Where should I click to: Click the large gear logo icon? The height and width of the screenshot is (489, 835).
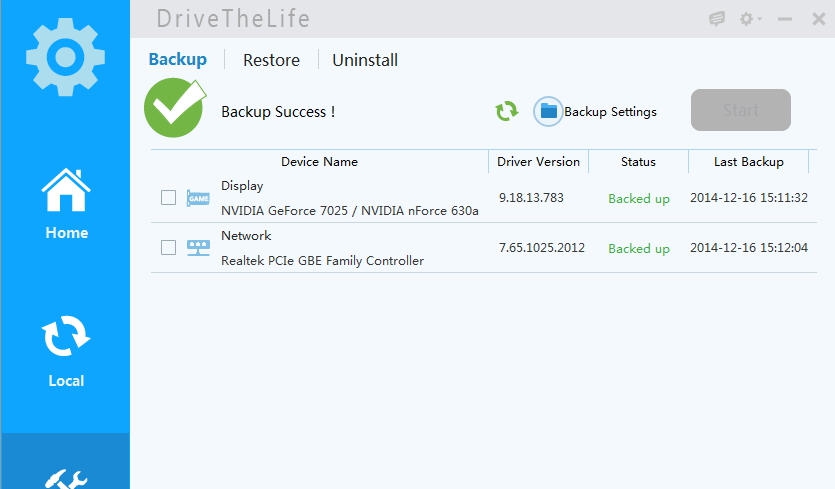pyautogui.click(x=65, y=58)
